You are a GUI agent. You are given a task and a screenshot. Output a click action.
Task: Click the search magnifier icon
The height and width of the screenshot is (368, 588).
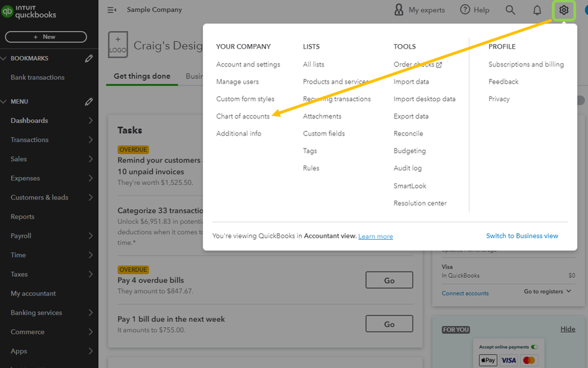tap(510, 10)
